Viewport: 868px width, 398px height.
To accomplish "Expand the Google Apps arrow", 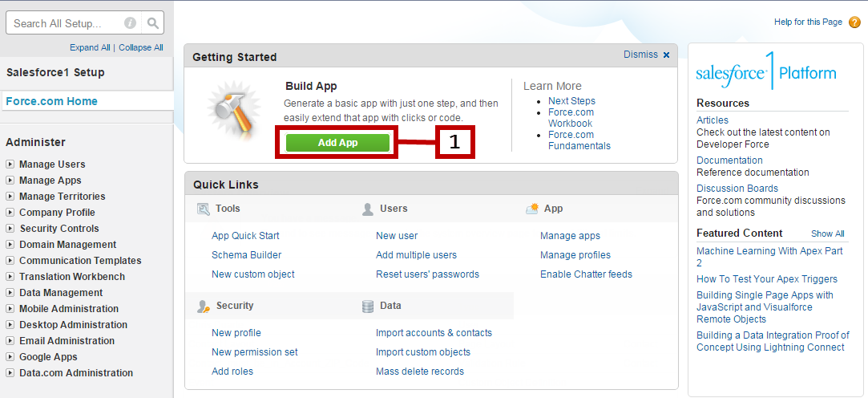I will [10, 357].
